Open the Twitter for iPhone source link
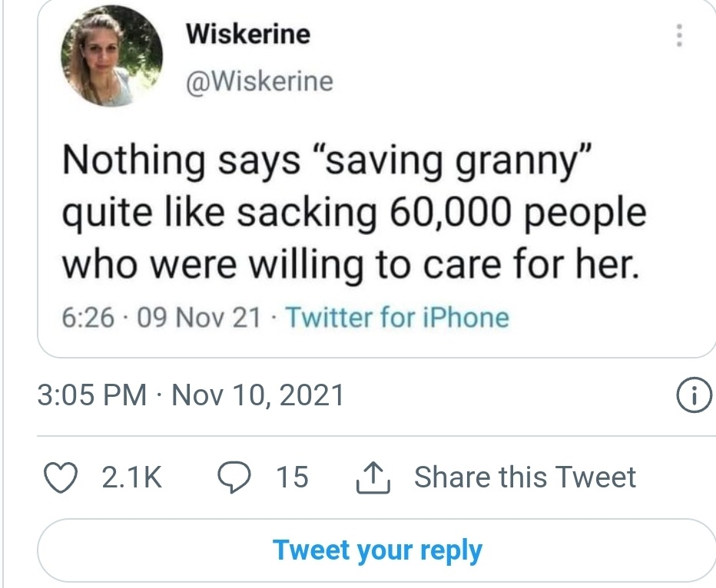Viewport: 716px width, 588px height. coord(397,316)
